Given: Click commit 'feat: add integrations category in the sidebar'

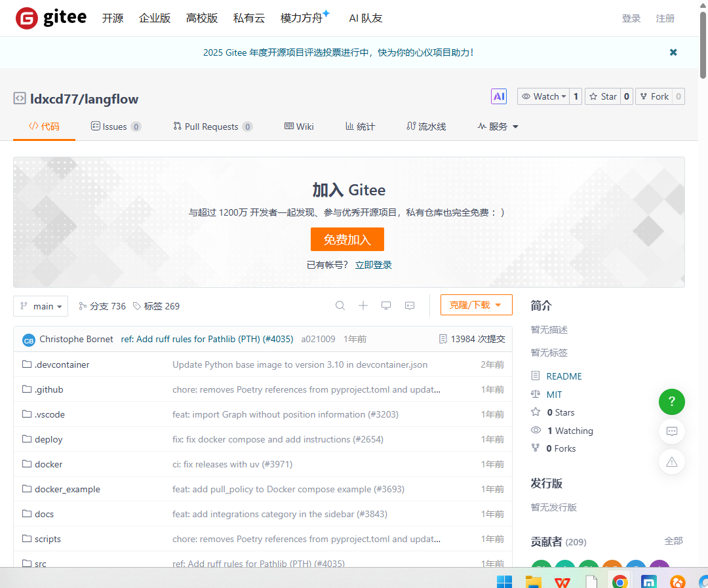Looking at the screenshot, I should coord(279,514).
